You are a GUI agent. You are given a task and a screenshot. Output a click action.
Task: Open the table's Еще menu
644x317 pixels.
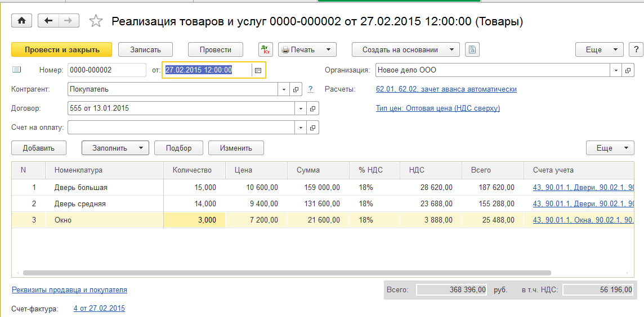tap(610, 148)
